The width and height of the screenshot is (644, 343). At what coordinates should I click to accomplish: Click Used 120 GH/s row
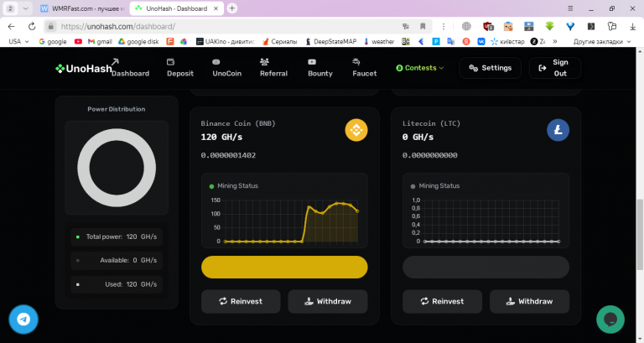coord(117,284)
